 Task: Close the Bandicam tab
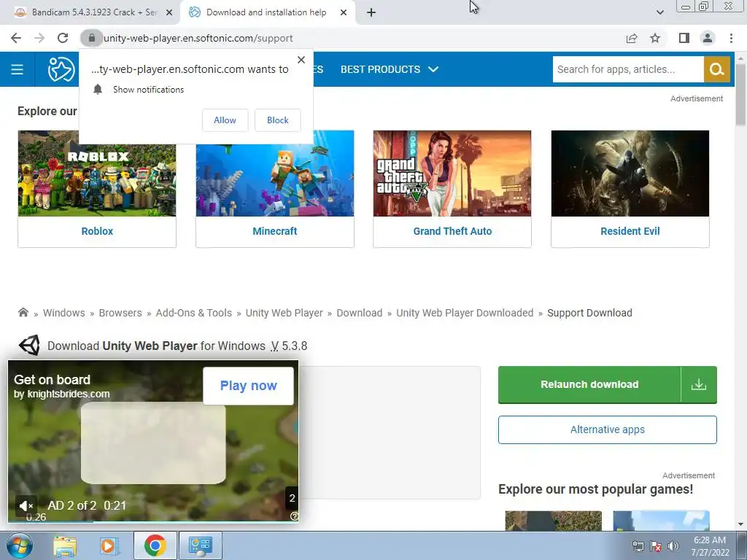[x=169, y=12]
